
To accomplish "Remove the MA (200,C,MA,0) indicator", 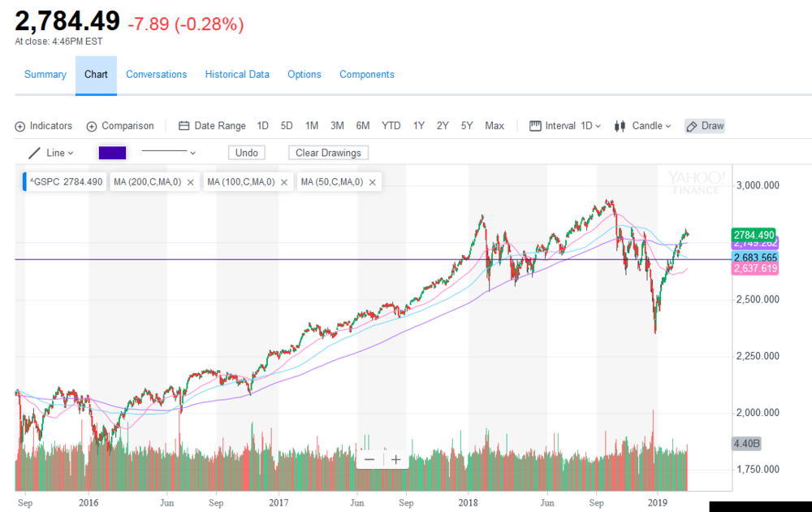I will click(189, 181).
